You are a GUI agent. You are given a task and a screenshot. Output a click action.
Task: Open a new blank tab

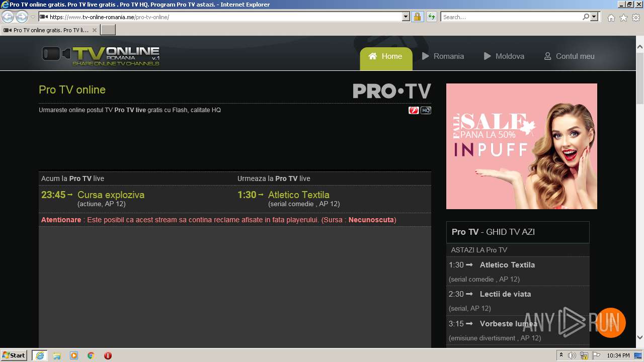click(108, 30)
